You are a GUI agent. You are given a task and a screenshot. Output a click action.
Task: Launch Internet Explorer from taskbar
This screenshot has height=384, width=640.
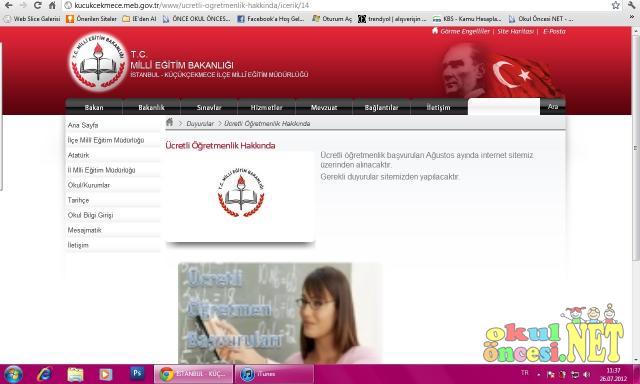pos(44,374)
